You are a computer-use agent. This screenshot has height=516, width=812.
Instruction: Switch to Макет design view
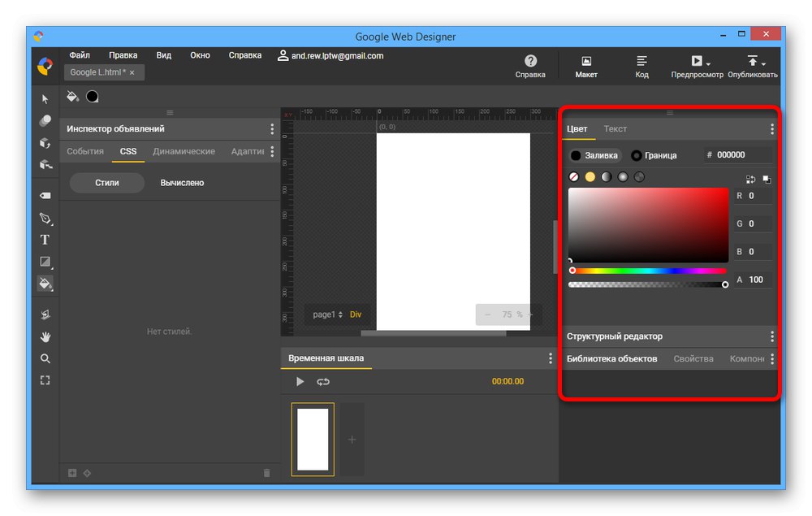point(586,67)
